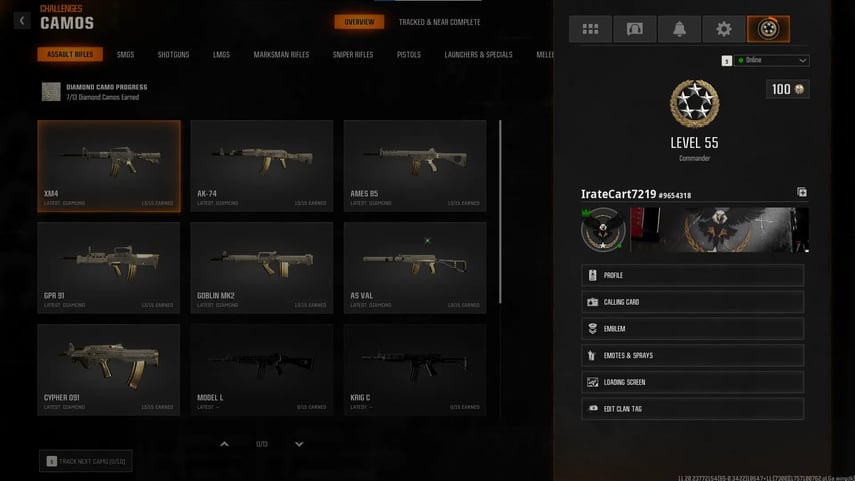Go to the next camo page with down chevron
855x481 pixels.
pyautogui.click(x=299, y=444)
